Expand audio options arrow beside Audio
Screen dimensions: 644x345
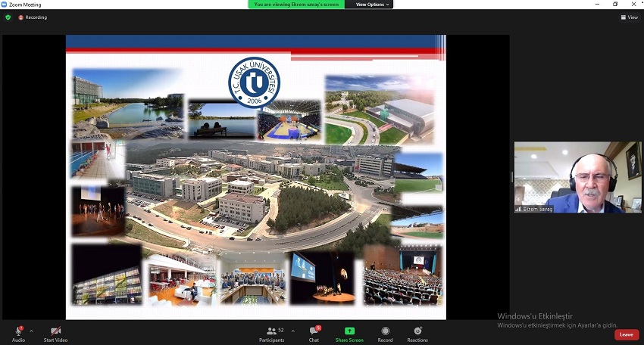[31, 331]
